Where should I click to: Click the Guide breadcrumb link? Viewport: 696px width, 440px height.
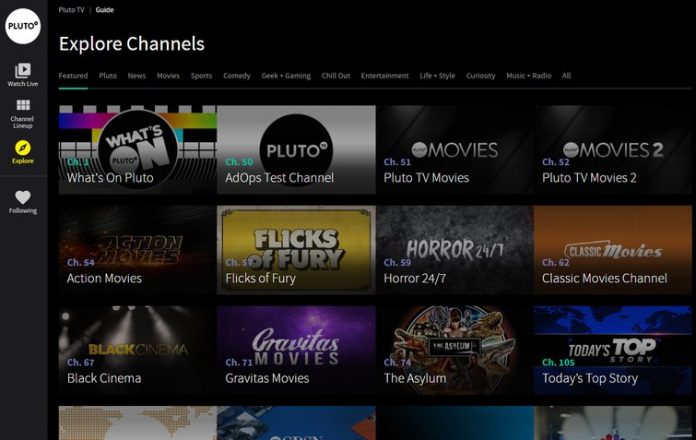click(x=105, y=10)
